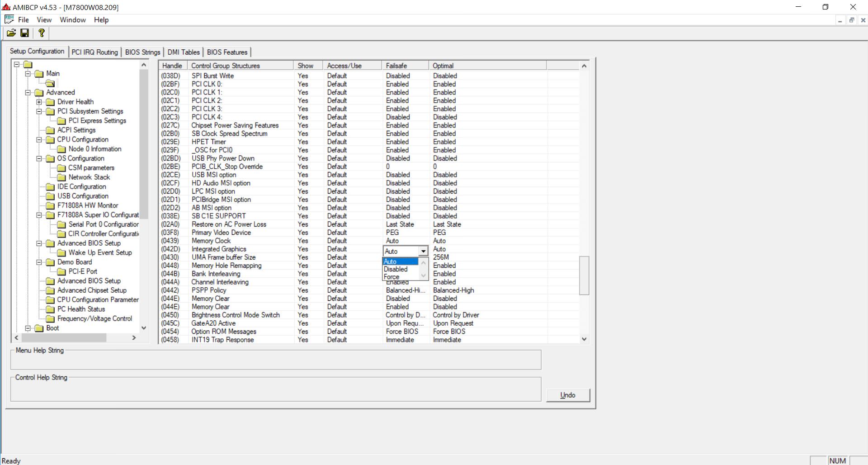Collapse the Boot tree node

coord(28,328)
